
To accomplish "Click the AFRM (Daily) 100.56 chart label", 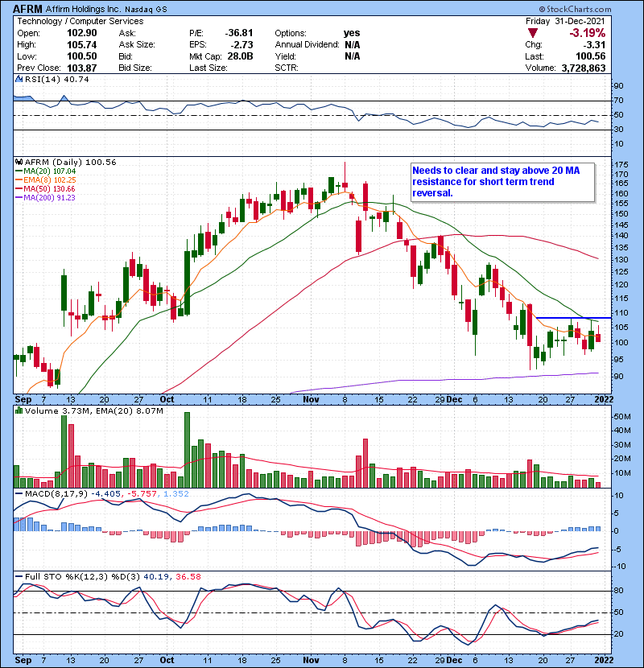I will click(x=70, y=163).
